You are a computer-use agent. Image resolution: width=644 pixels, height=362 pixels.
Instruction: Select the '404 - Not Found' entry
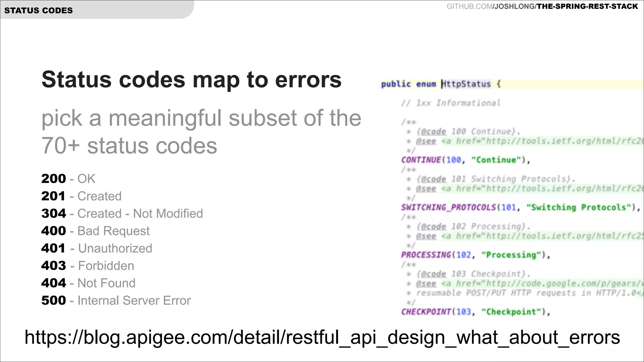point(88,283)
